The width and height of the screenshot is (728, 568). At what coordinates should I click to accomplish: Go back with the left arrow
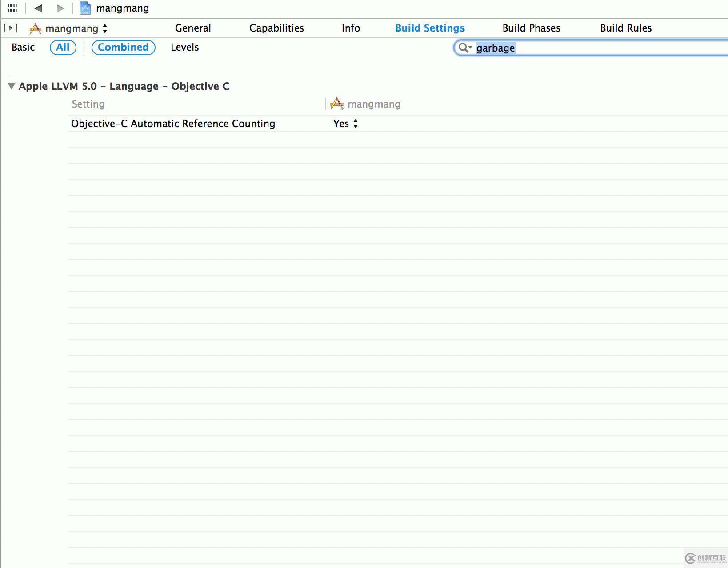[x=38, y=8]
